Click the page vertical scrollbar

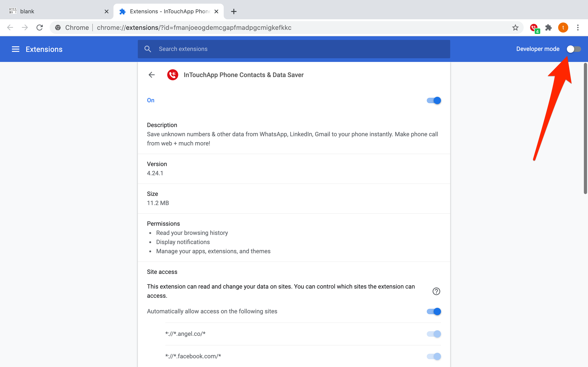click(x=585, y=129)
